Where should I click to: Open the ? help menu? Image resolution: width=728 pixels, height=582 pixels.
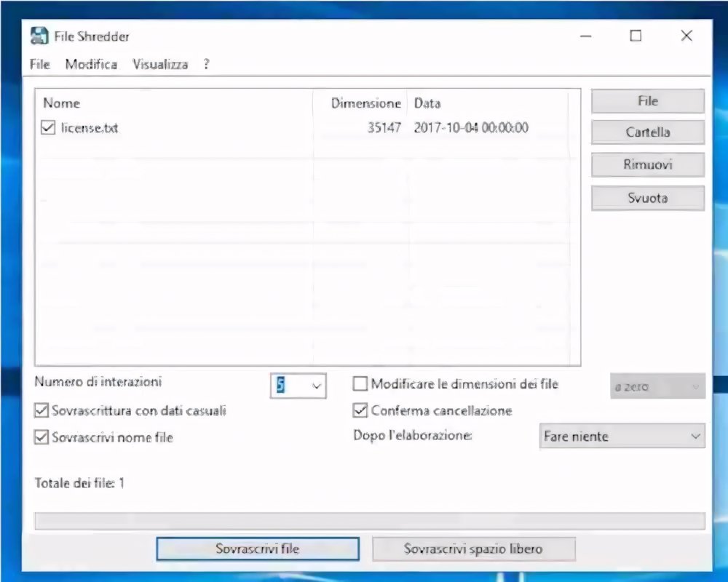207,64
